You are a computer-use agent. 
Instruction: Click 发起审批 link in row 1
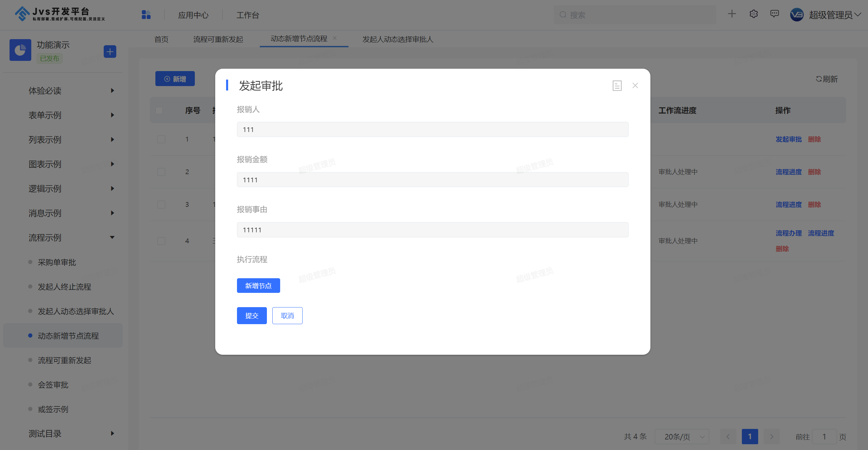(x=788, y=139)
